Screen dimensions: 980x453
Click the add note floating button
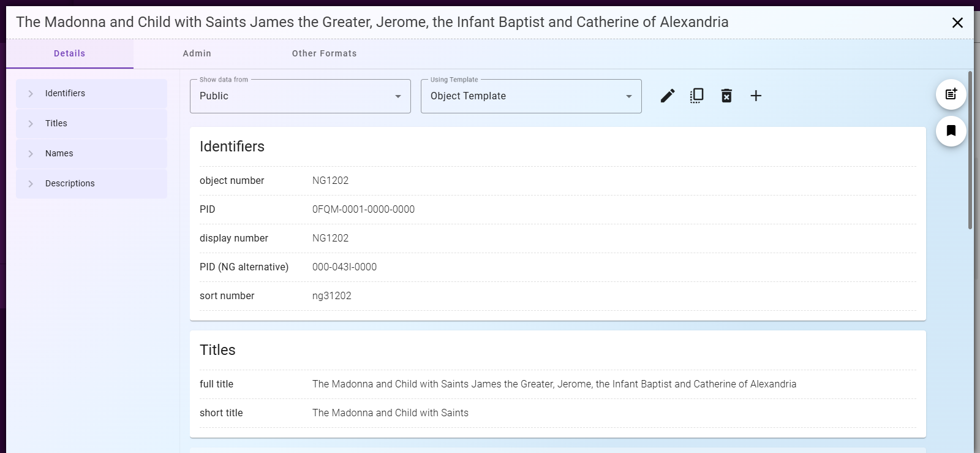(951, 94)
